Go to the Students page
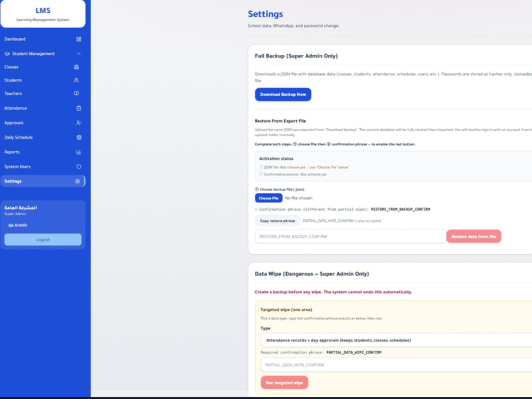The image size is (532, 399). [x=43, y=80]
